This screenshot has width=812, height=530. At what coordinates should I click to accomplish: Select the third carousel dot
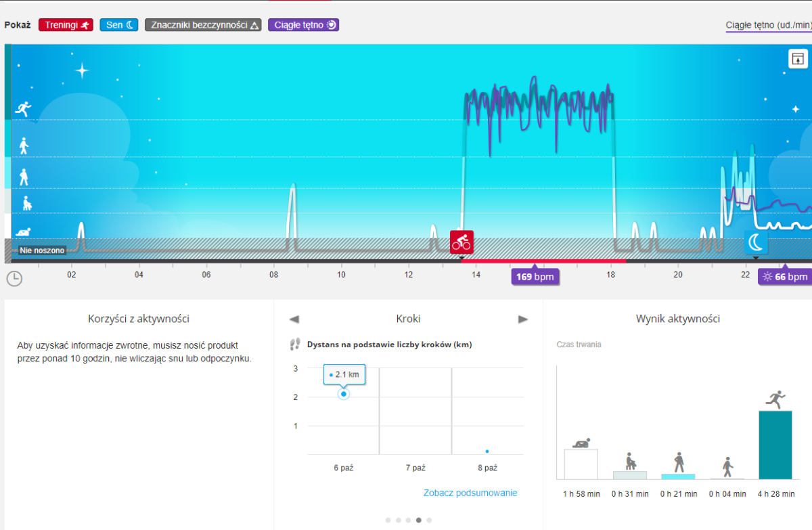[x=409, y=520]
